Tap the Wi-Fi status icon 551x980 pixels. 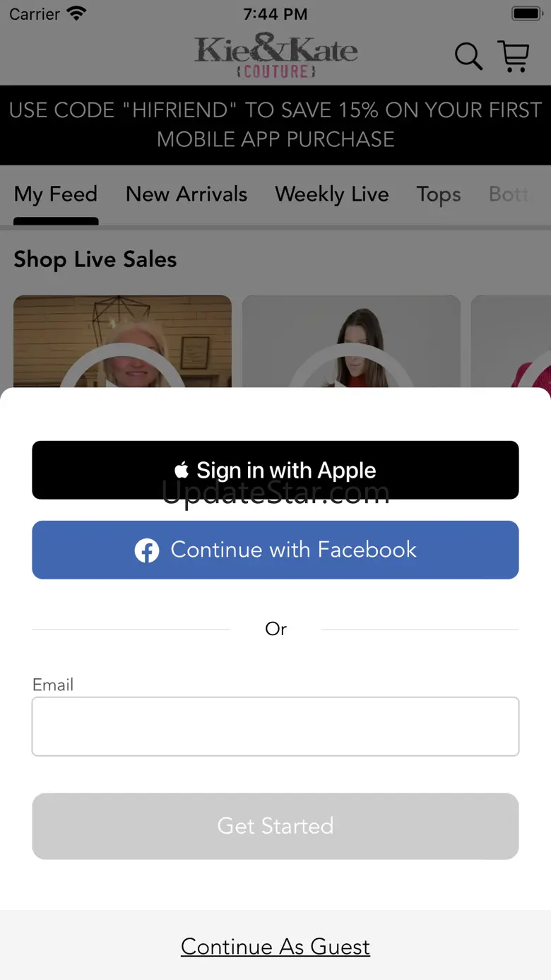click(x=76, y=13)
